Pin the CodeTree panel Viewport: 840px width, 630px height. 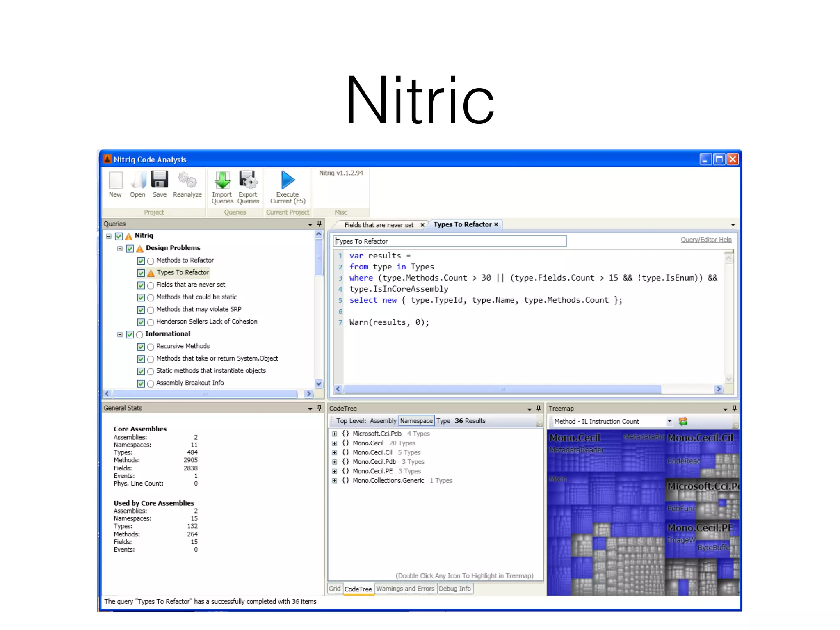539,409
